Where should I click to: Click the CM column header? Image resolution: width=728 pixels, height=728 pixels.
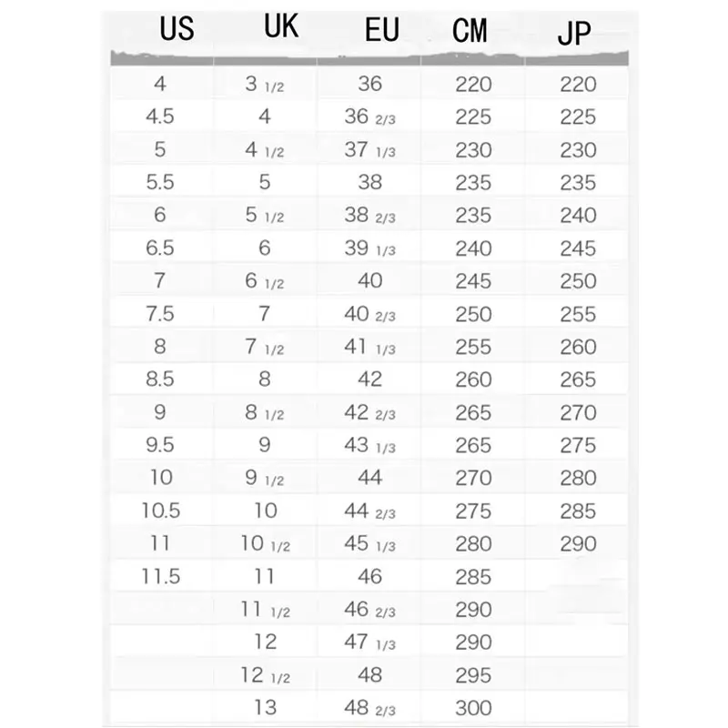470,31
